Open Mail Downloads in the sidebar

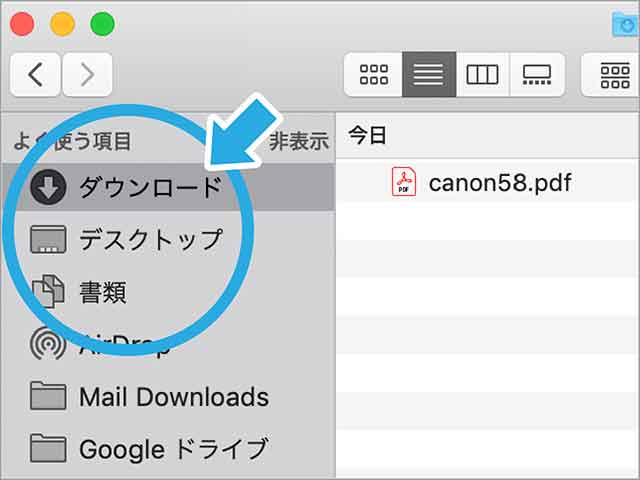tap(168, 396)
